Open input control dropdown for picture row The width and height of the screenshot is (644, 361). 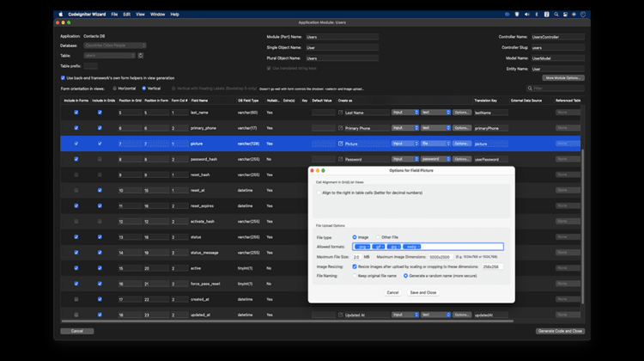pyautogui.click(x=405, y=144)
